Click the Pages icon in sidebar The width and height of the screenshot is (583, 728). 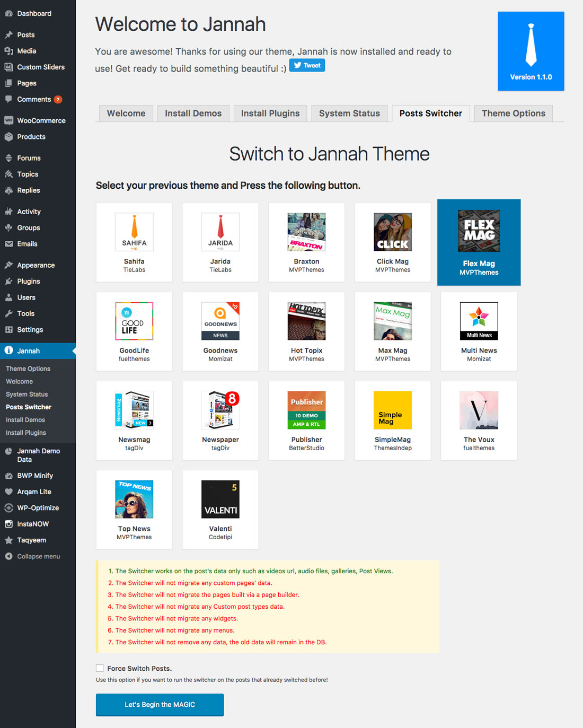[x=8, y=83]
